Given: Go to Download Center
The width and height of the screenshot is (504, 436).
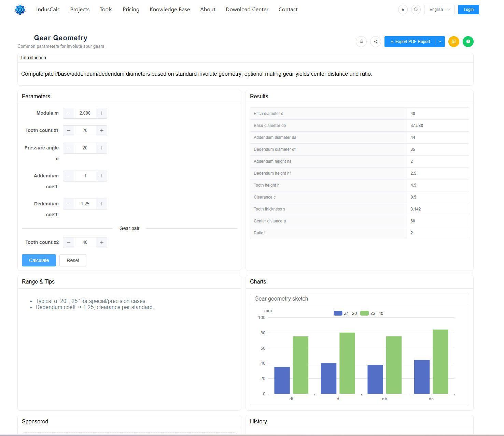Looking at the screenshot, I should [x=247, y=10].
